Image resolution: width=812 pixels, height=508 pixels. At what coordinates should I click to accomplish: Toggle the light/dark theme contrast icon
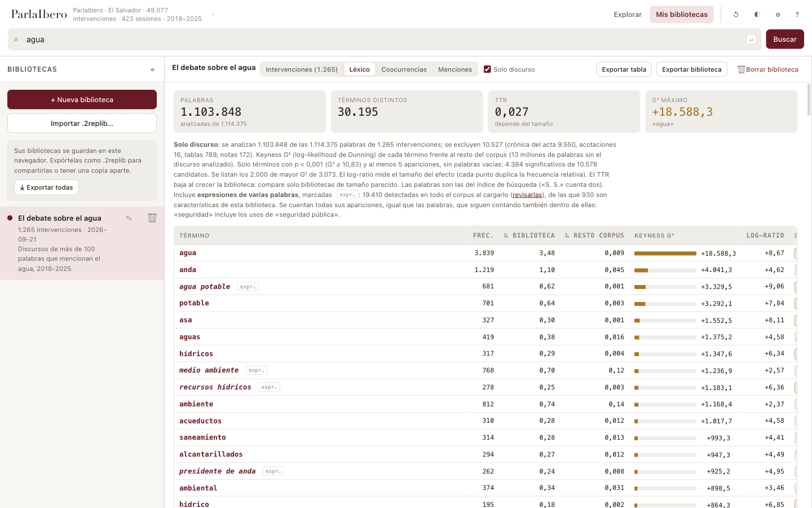tap(757, 15)
